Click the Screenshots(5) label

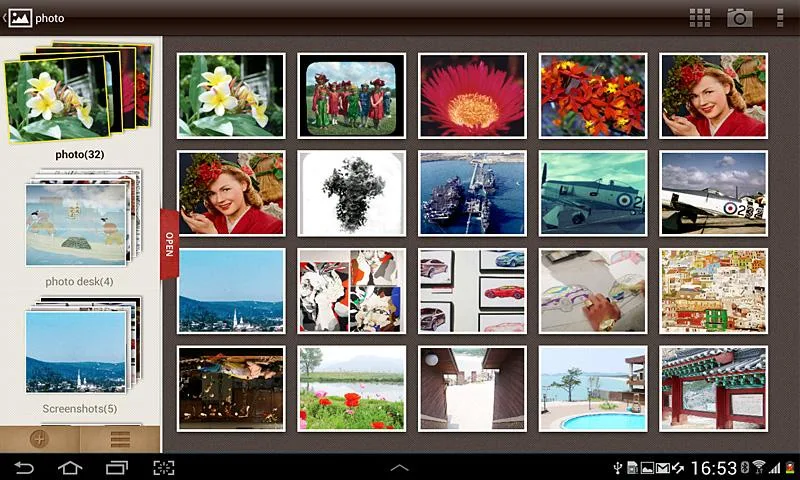point(80,409)
